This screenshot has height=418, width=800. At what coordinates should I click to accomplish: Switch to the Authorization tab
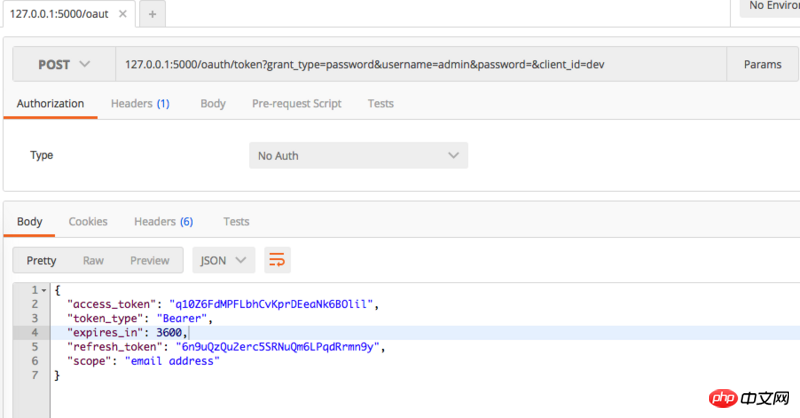50,103
